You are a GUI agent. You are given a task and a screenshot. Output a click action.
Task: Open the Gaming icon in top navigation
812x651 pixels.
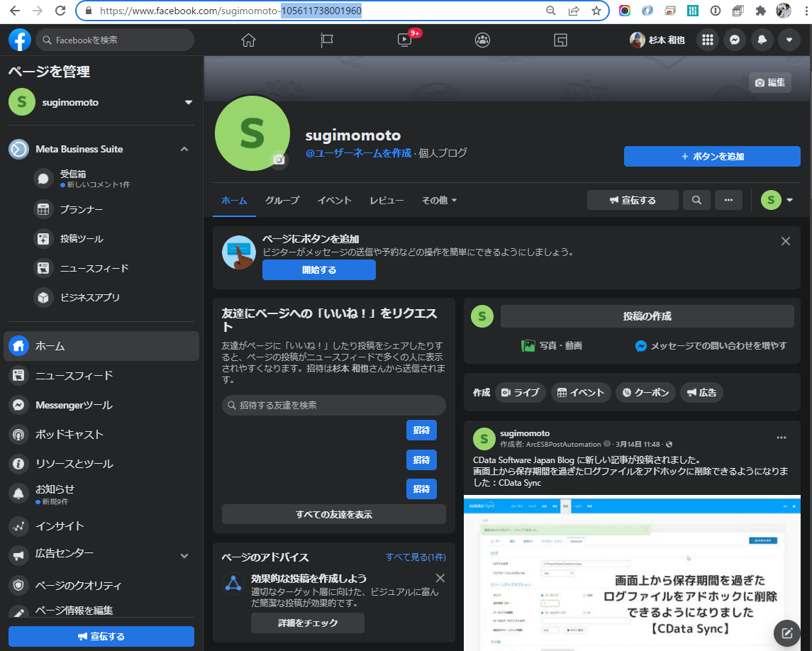[x=560, y=40]
